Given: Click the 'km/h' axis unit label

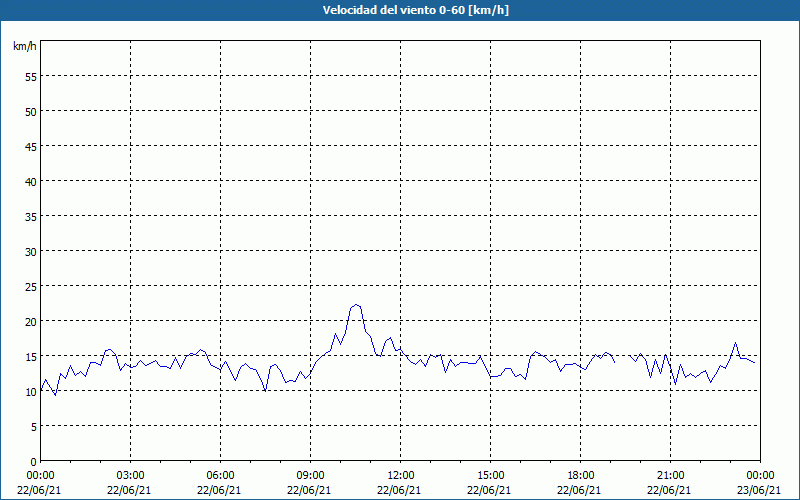Looking at the screenshot, I should pyautogui.click(x=25, y=46).
